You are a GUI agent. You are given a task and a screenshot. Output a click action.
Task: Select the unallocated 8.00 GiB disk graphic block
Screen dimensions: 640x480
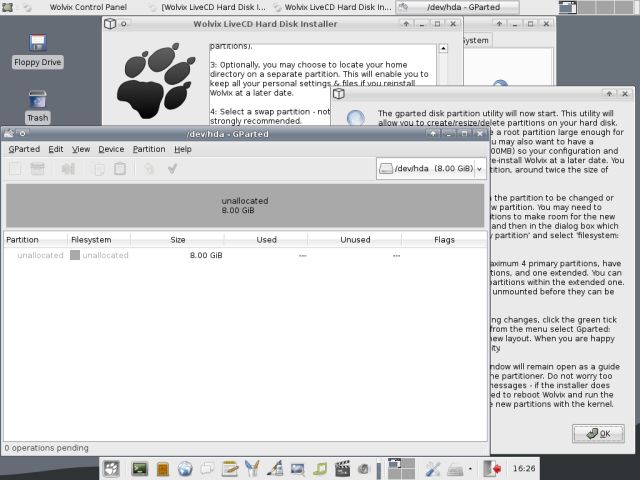[245, 205]
